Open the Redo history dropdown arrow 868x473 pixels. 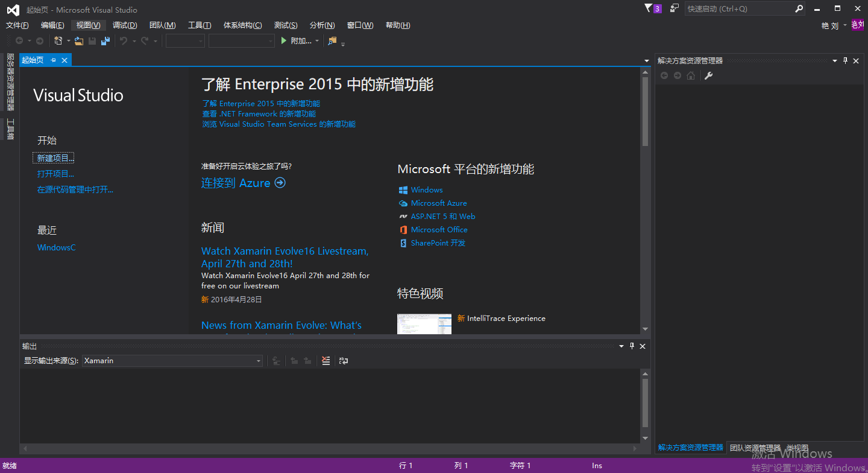155,41
